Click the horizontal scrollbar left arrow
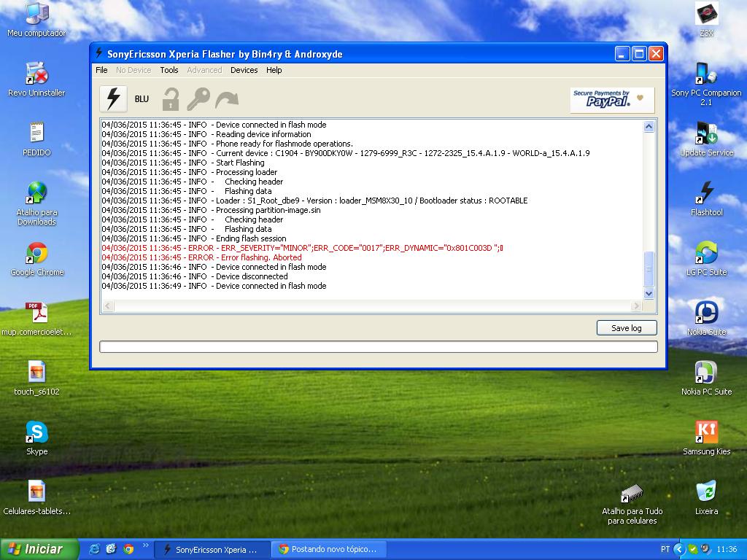The height and width of the screenshot is (560, 747). (x=108, y=306)
